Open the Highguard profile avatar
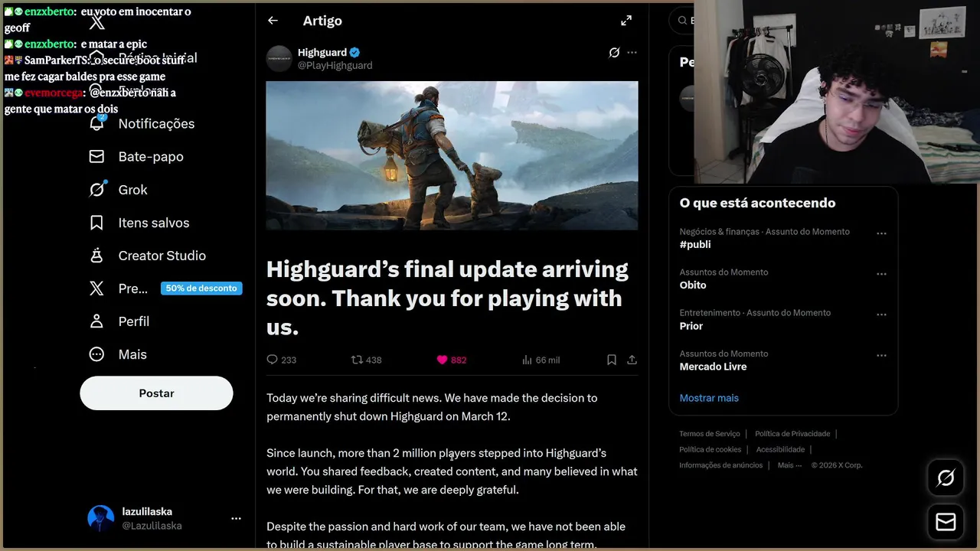Screen dimensions: 980x551 pos(279,59)
